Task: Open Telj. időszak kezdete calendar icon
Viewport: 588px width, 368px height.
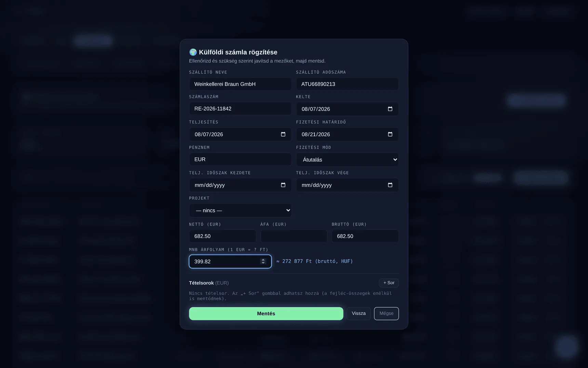Action: pos(283,185)
